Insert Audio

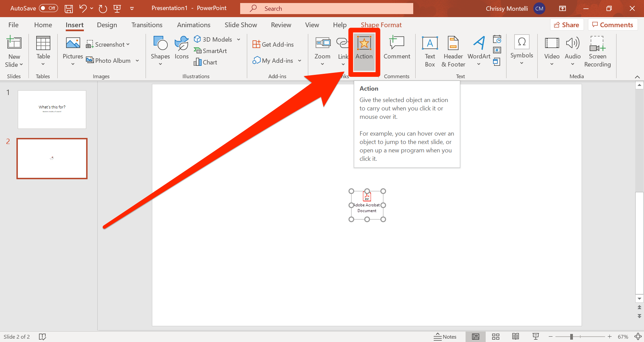[x=573, y=51]
